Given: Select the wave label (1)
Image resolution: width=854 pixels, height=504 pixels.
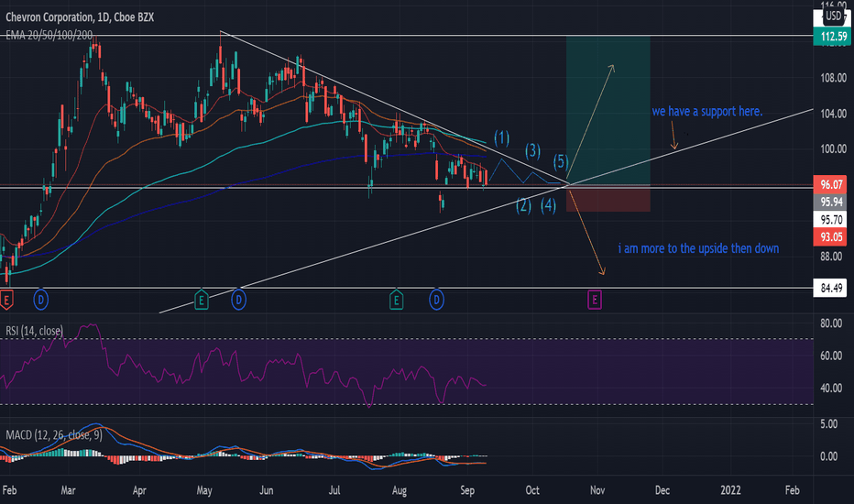Looking at the screenshot, I should 501,138.
